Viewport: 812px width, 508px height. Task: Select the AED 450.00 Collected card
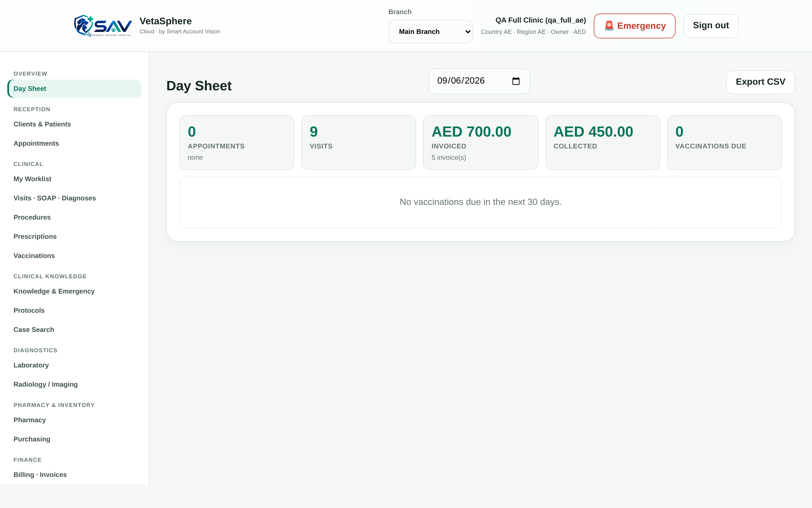[603, 143]
